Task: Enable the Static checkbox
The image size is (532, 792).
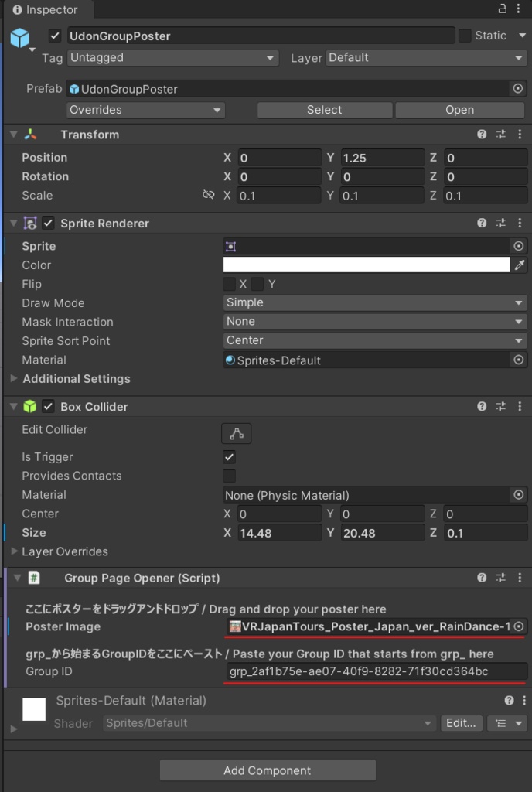Action: [465, 36]
